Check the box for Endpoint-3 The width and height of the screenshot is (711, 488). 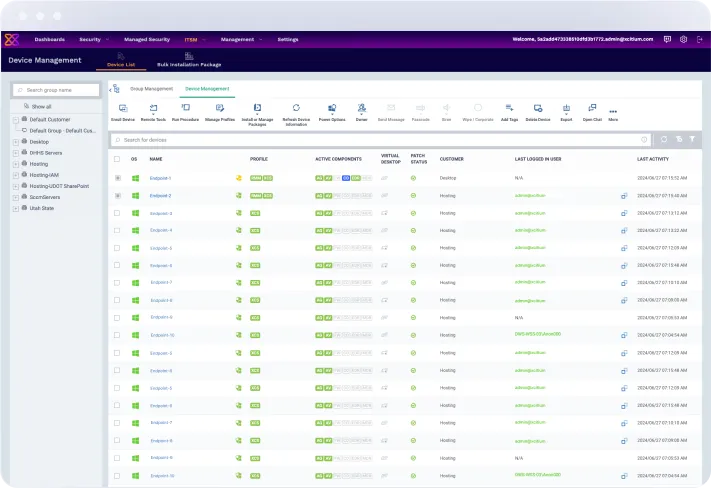coord(117,213)
